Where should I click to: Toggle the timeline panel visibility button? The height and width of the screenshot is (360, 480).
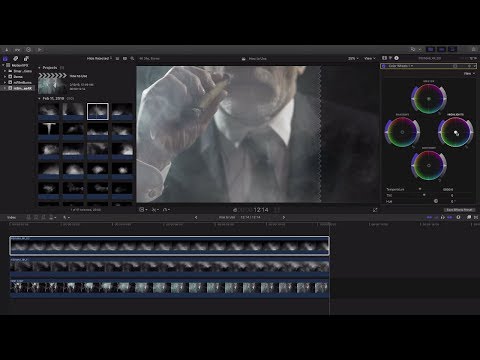pos(442,49)
